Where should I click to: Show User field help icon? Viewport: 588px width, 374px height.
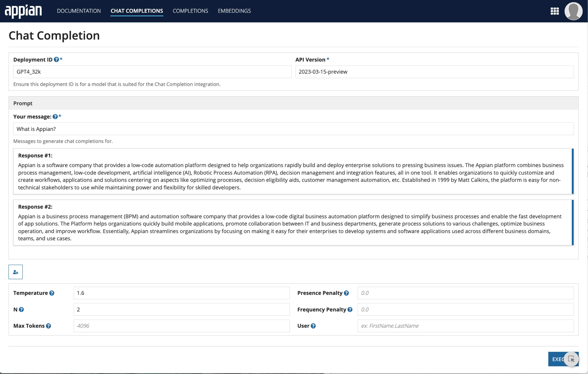[313, 326]
